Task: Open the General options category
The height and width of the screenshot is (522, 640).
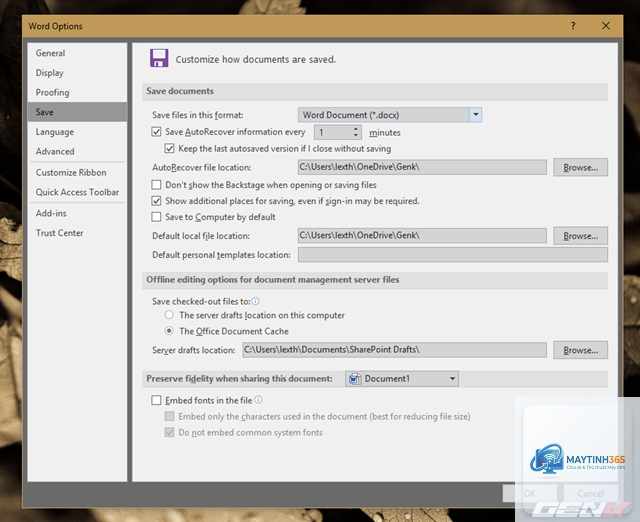Action: pyautogui.click(x=77, y=53)
